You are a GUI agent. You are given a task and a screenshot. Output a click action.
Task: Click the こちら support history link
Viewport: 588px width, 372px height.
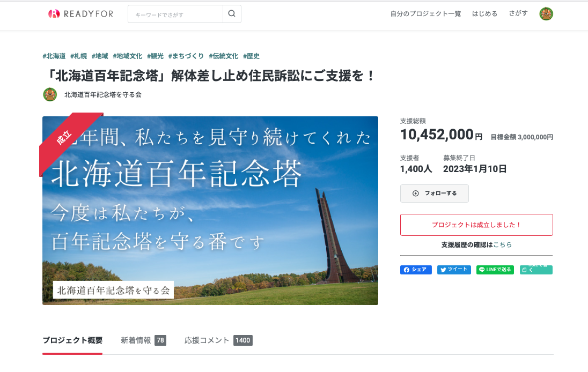click(502, 245)
